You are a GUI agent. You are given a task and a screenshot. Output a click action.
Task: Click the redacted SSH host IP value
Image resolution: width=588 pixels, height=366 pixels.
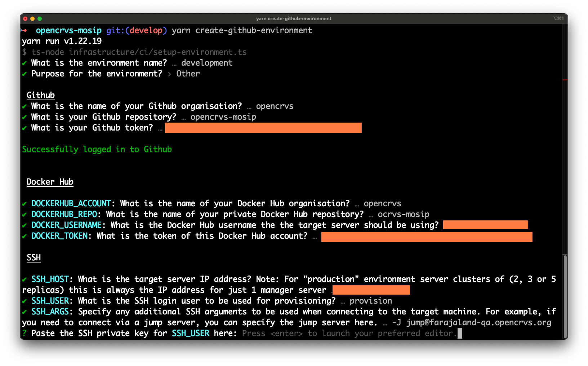coord(371,290)
